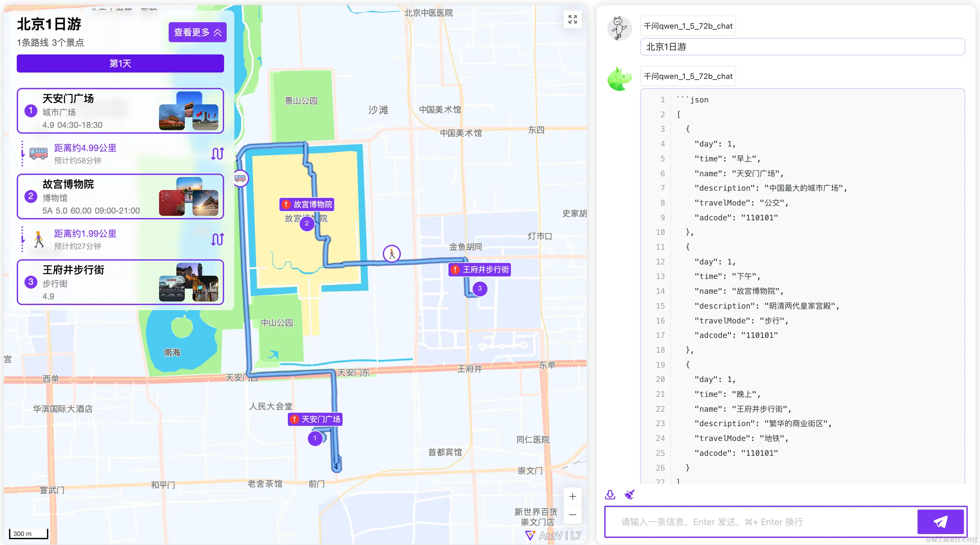Click the walking marker on map route
Viewport: 980px width, 545px height.
[391, 254]
